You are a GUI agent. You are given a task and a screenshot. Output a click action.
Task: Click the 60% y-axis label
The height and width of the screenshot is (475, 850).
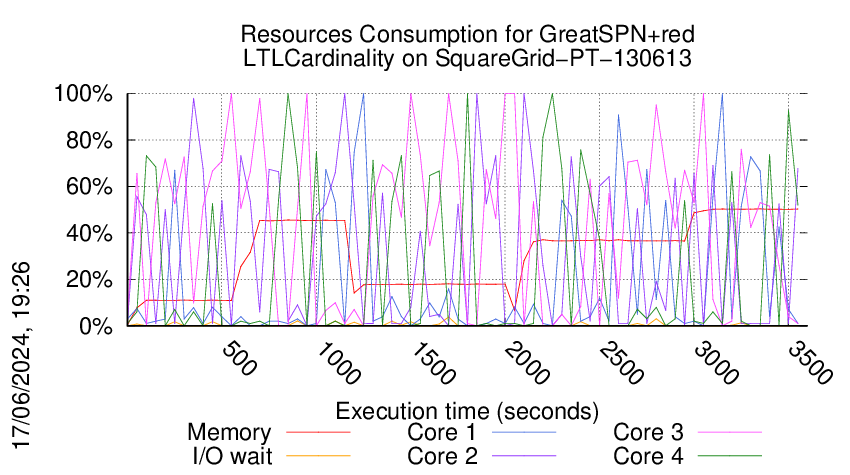[89, 187]
